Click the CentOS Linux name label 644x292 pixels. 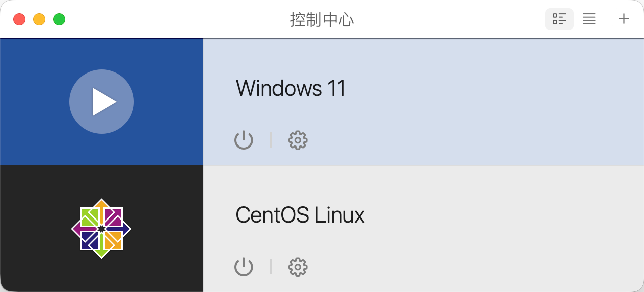tap(300, 215)
